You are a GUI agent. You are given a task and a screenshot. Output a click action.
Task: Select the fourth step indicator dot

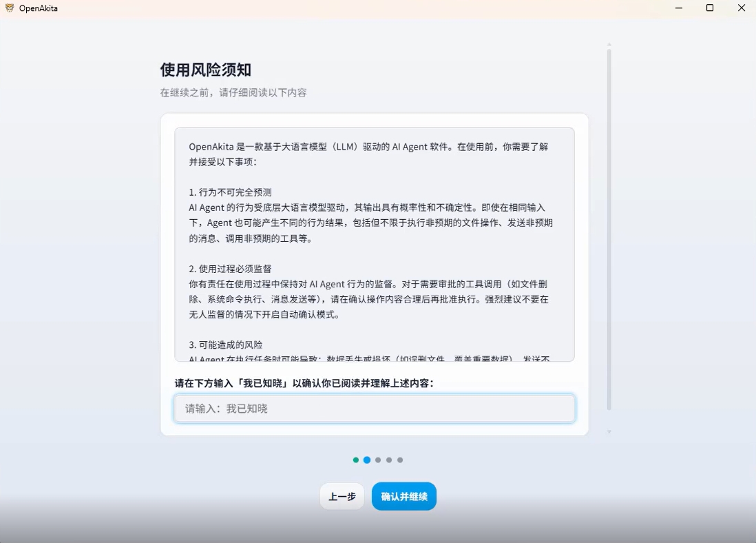click(389, 460)
